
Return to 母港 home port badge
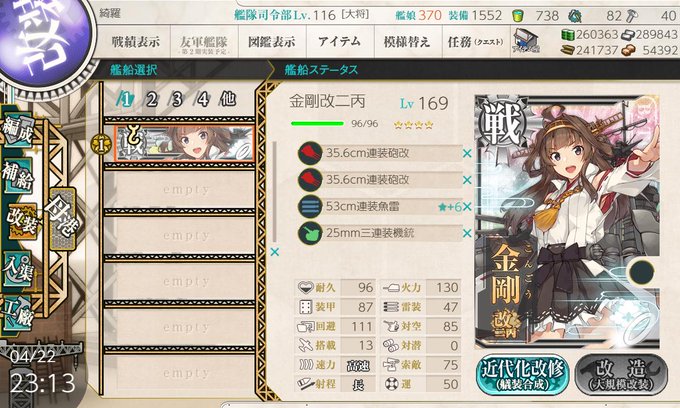tap(62, 218)
